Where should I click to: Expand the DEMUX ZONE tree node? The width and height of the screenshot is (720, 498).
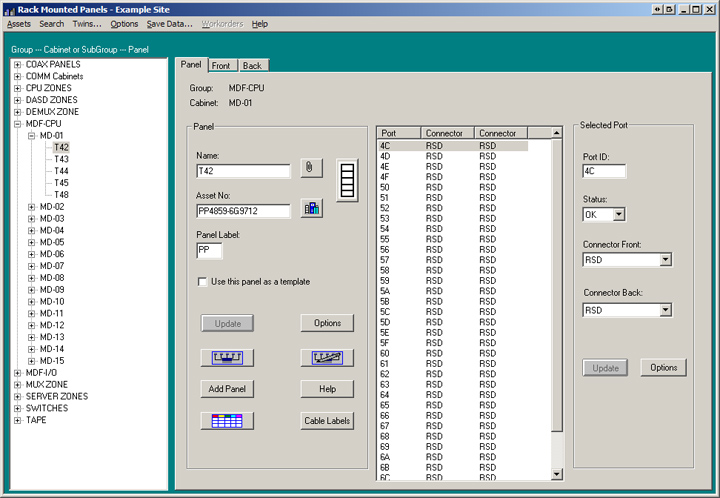click(x=17, y=112)
